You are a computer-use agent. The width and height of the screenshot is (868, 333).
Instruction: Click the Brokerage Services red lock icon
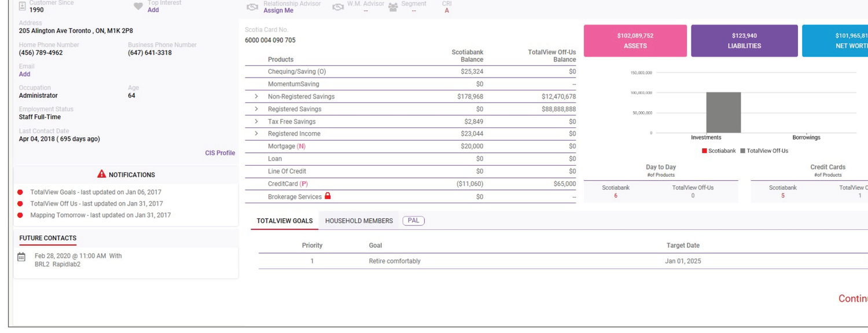[x=328, y=196]
